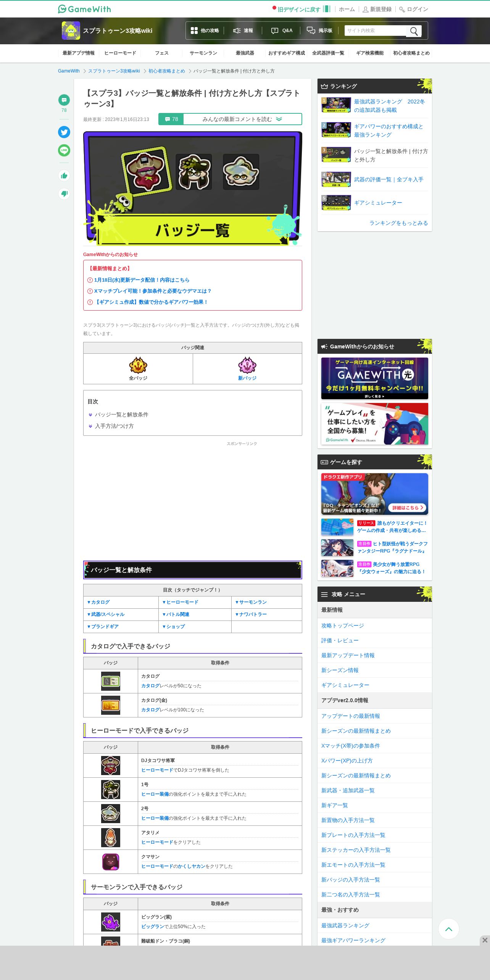This screenshot has height=980, width=490.
Task: Click the thumbs up icon
Action: point(64,176)
